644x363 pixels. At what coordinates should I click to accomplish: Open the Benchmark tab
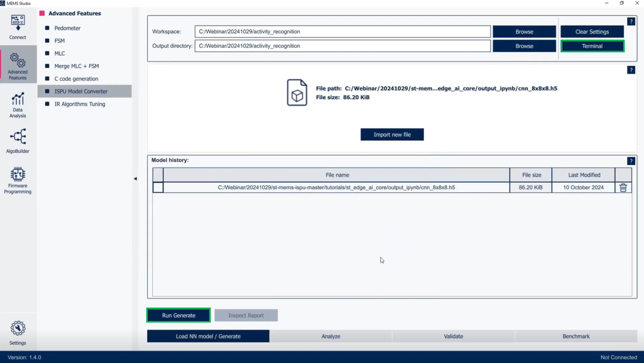coord(576,336)
